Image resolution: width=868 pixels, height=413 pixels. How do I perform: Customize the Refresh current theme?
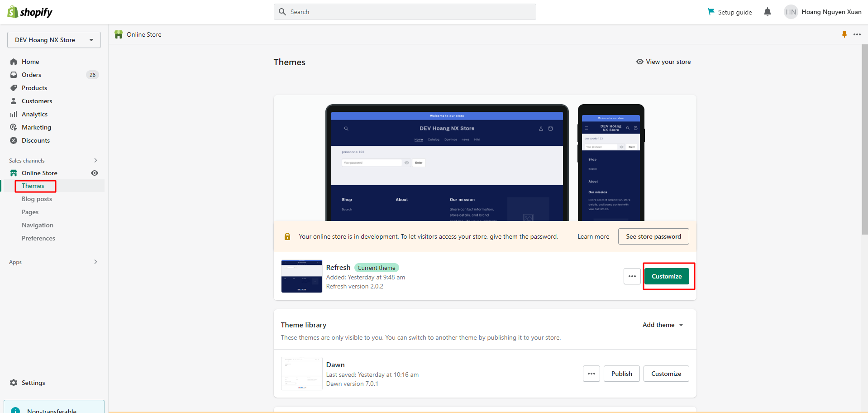(667, 276)
